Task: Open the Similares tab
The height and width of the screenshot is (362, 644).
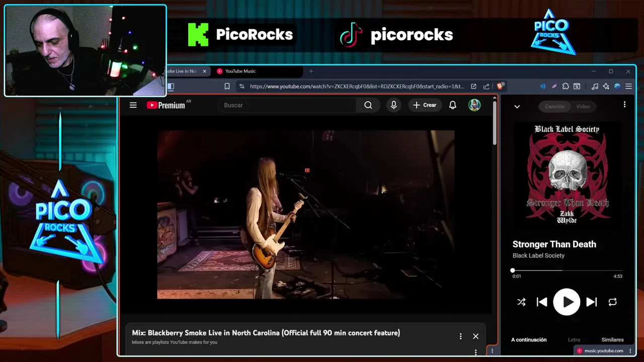Action: click(612, 340)
